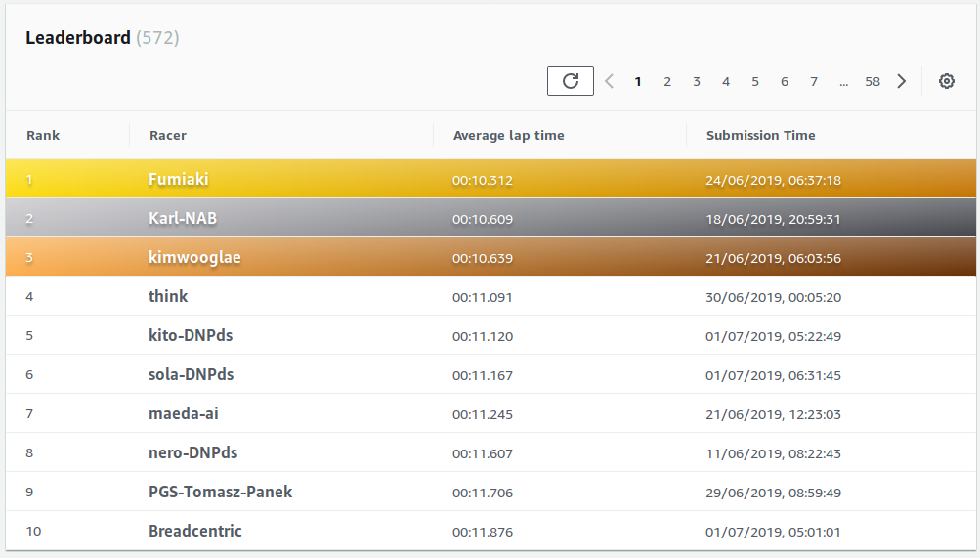Select racer kimwooglae
The height and width of the screenshot is (558, 980).
[x=194, y=257]
